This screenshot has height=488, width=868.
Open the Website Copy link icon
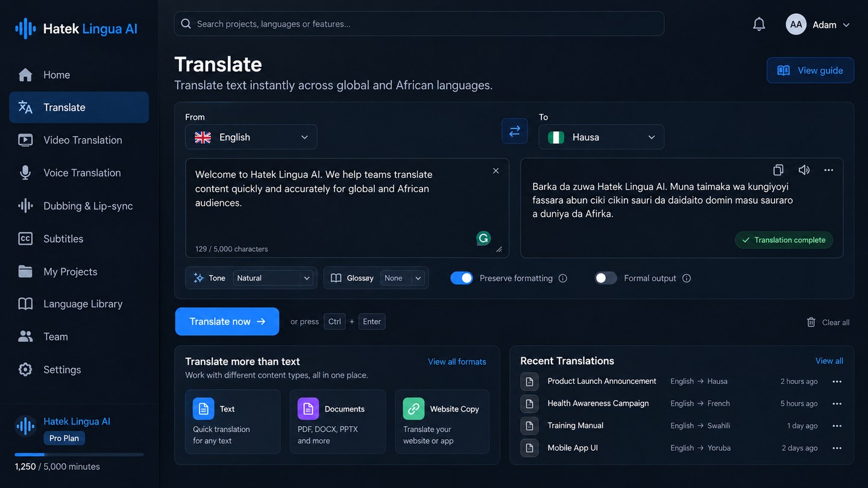[x=414, y=408]
